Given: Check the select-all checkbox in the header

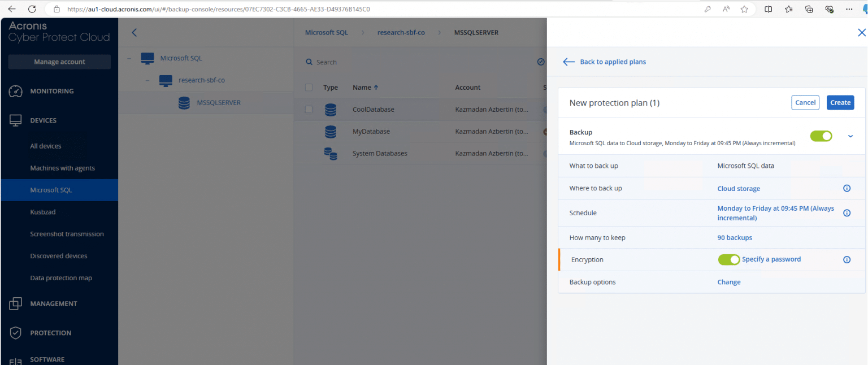Looking at the screenshot, I should (x=308, y=87).
